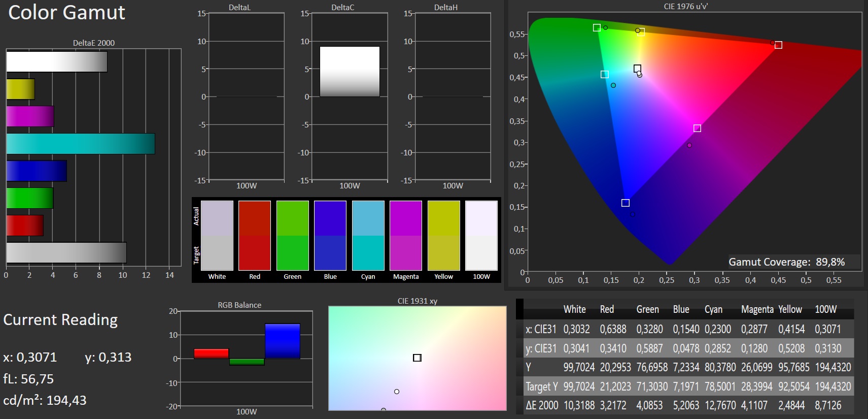
Task: Click the white bar in the DeltaC chart
Action: (350, 72)
